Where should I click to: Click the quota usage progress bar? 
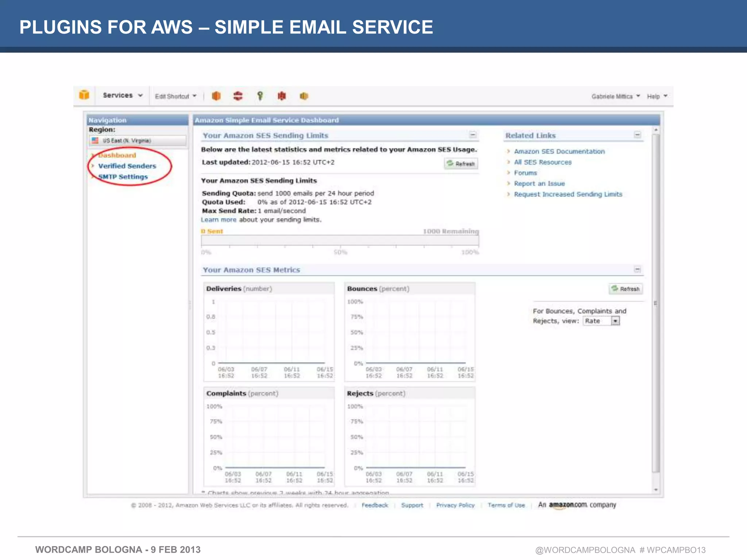tap(340, 240)
